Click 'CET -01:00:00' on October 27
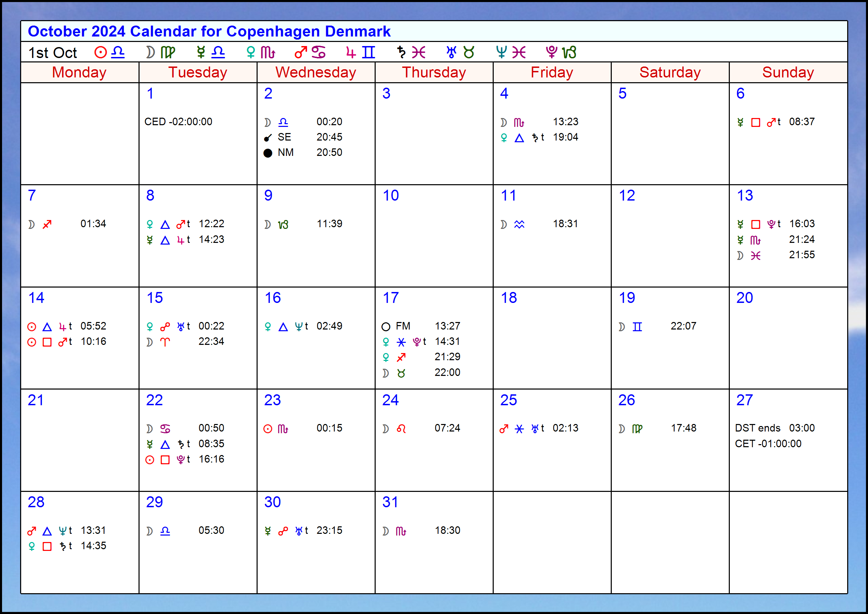 click(768, 443)
